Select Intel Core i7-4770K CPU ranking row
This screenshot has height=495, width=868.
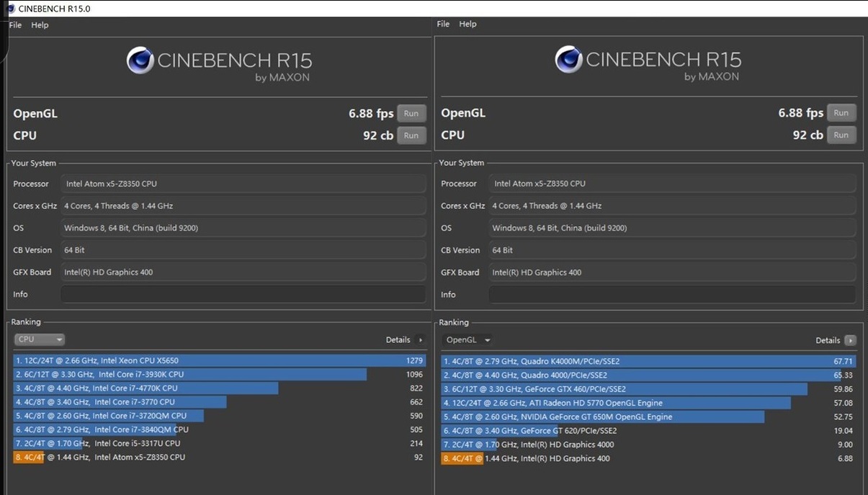[220, 388]
